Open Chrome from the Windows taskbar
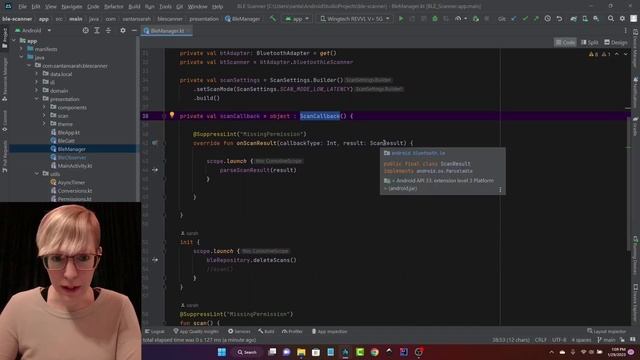The width and height of the screenshot is (640, 360). pos(374,352)
